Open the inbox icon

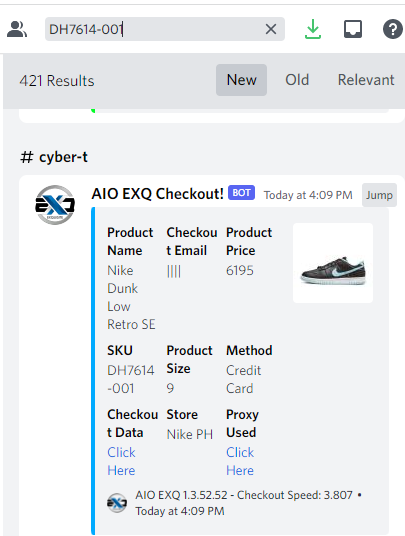pyautogui.click(x=353, y=29)
